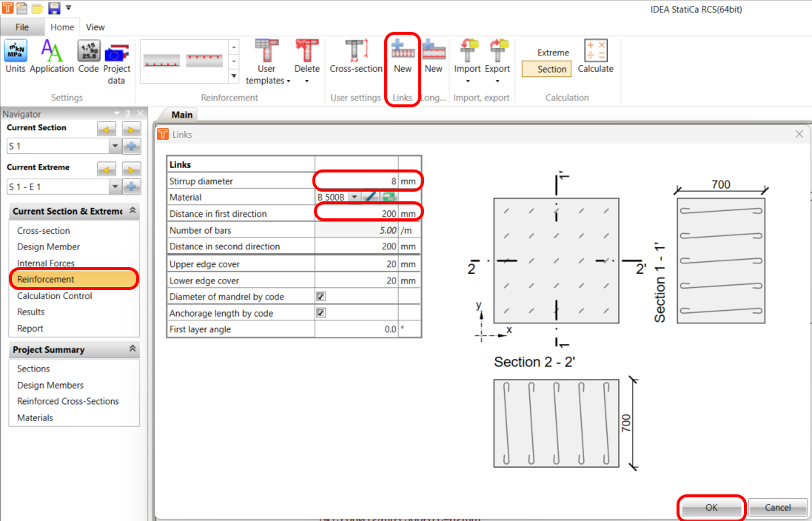Click Cancel in Links dialog

click(777, 508)
